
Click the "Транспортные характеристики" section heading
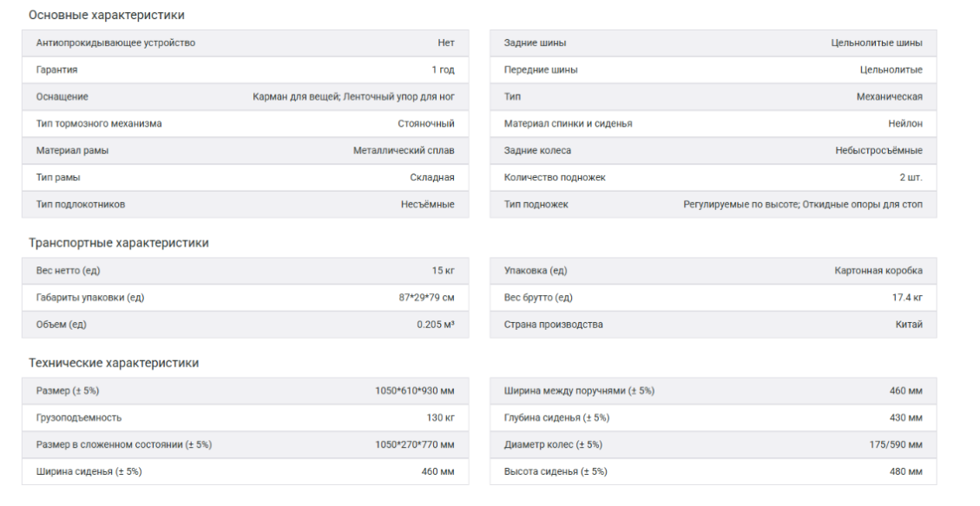pyautogui.click(x=118, y=243)
